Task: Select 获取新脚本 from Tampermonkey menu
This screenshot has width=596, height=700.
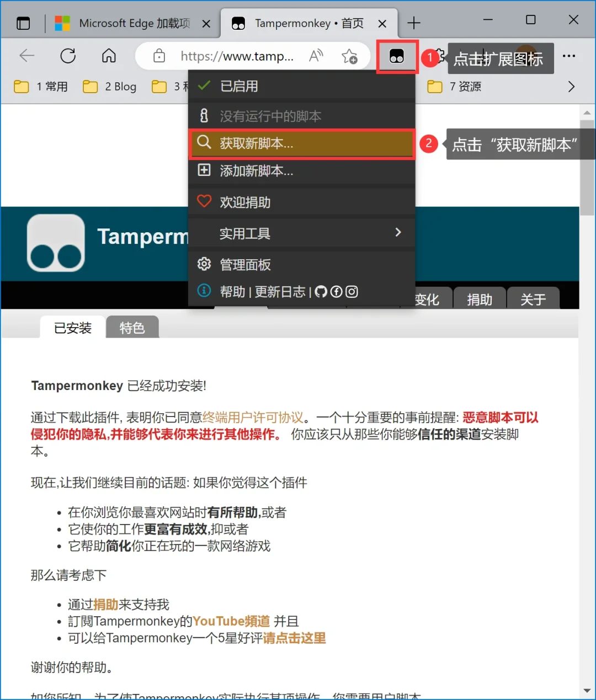Action: [302, 143]
